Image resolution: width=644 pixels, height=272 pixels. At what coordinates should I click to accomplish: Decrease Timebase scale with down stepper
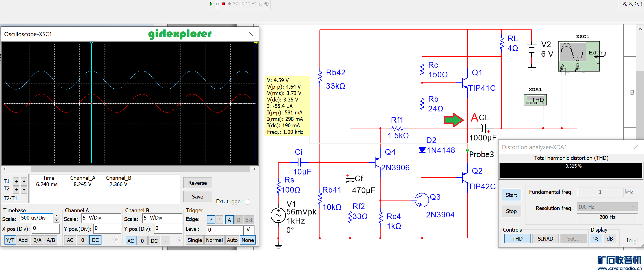(x=57, y=220)
